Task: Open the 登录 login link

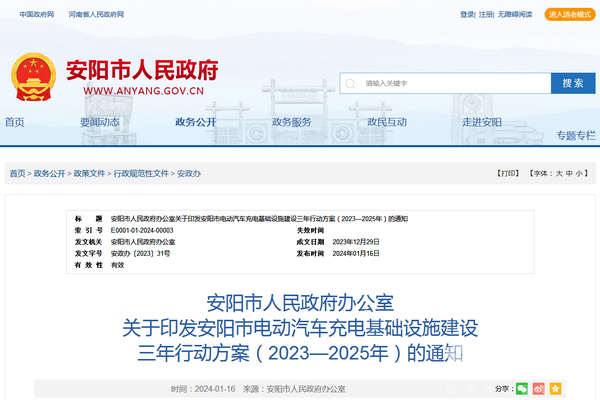Action: pos(467,14)
